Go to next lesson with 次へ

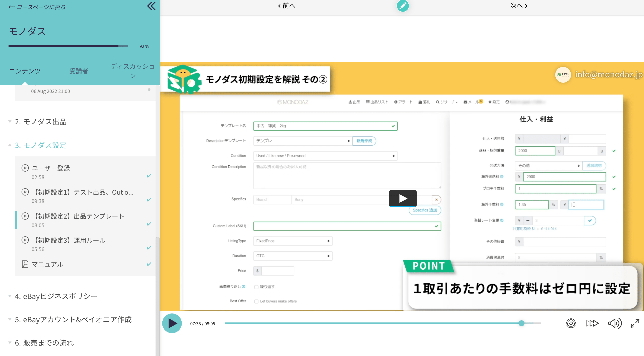click(x=519, y=6)
